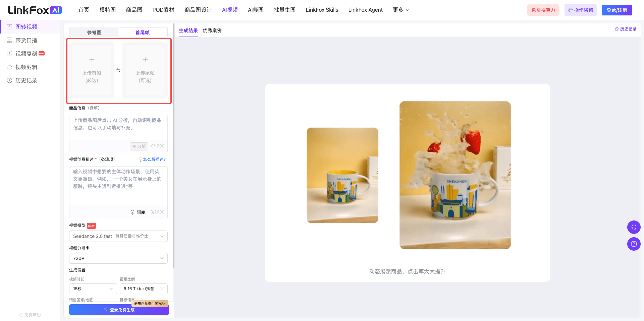The width and height of the screenshot is (644, 321).
Task: Open 图转视频 in the sidebar
Action: [x=30, y=27]
